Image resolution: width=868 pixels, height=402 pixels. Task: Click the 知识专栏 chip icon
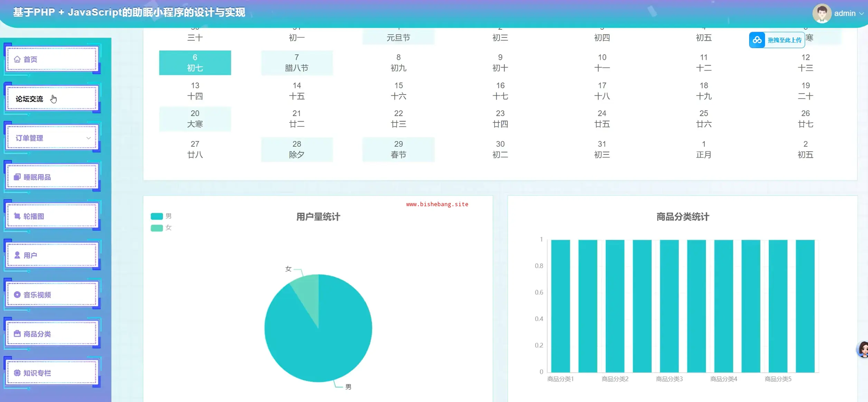[x=17, y=373]
